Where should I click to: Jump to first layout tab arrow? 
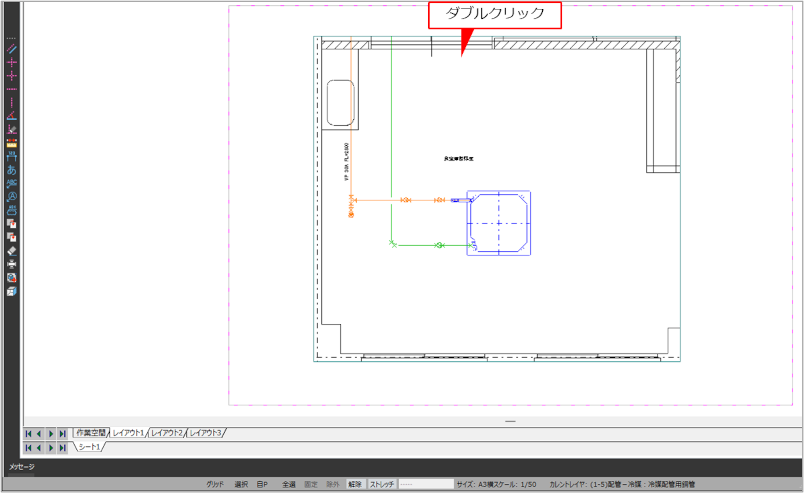click(x=29, y=433)
